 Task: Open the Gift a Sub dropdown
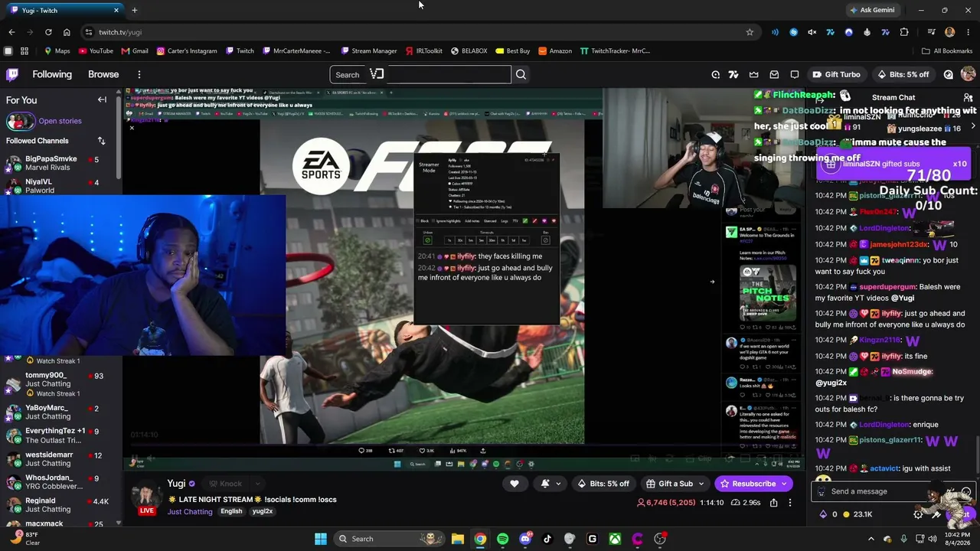click(675, 484)
